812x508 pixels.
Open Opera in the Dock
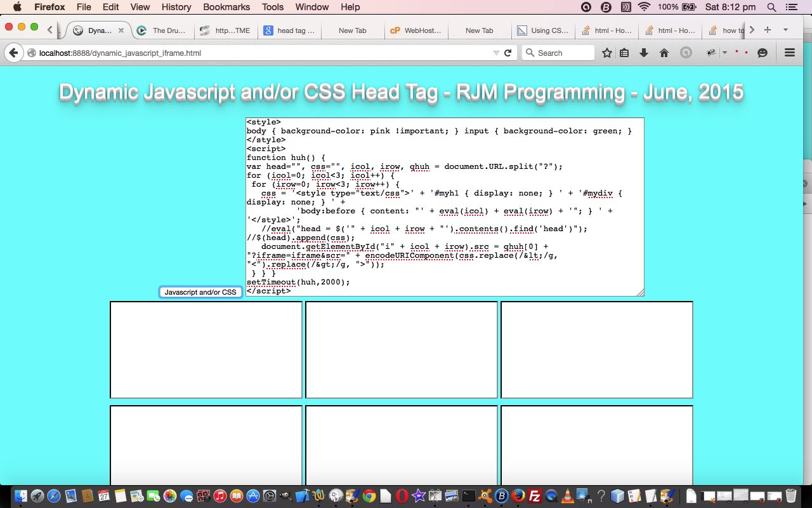click(x=402, y=496)
